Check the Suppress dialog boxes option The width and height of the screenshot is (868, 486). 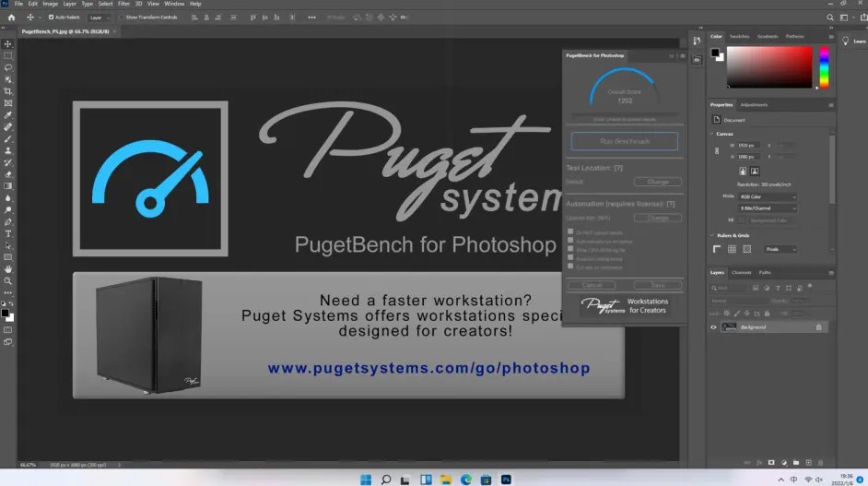pos(570,257)
